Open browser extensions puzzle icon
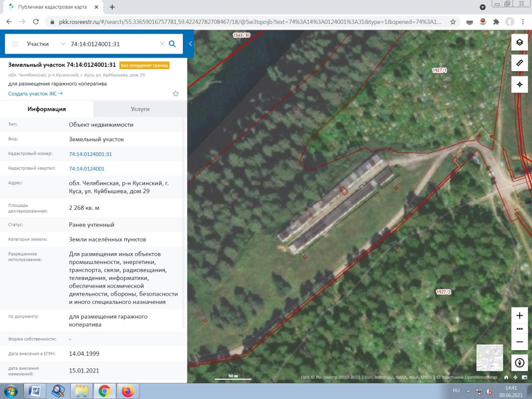The height and width of the screenshot is (399, 532). (x=496, y=22)
